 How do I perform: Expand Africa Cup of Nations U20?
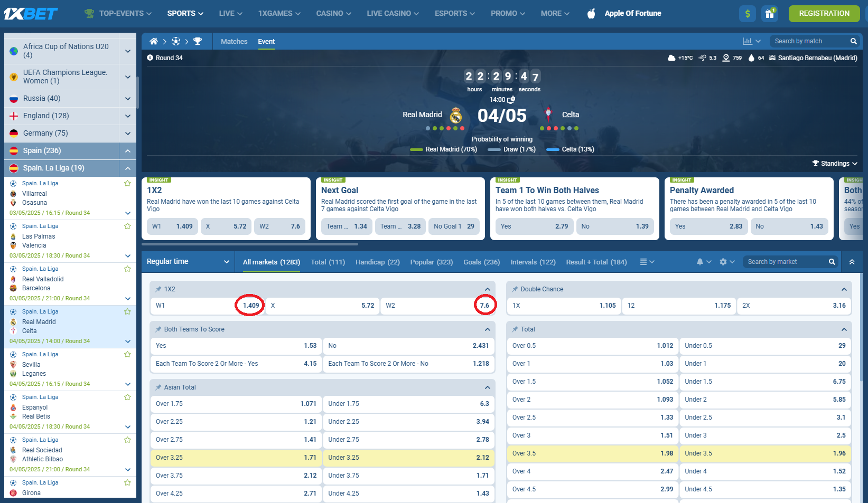(x=127, y=51)
